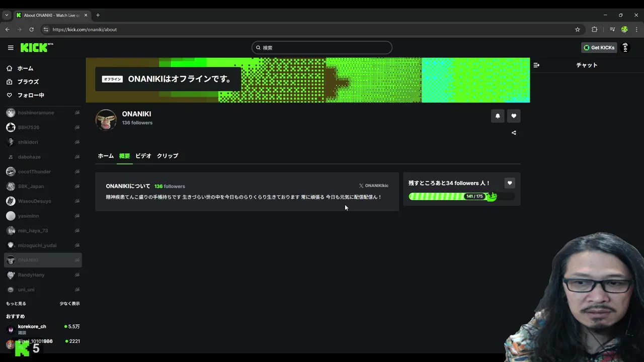Open the X link ONANIKIkic
This screenshot has width=644, height=362.
tap(373, 186)
